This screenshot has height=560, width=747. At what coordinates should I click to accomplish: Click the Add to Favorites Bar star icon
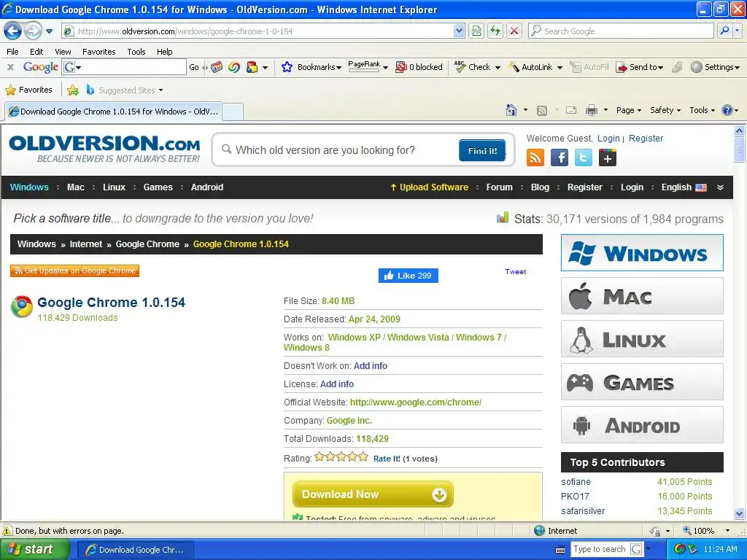pyautogui.click(x=73, y=90)
